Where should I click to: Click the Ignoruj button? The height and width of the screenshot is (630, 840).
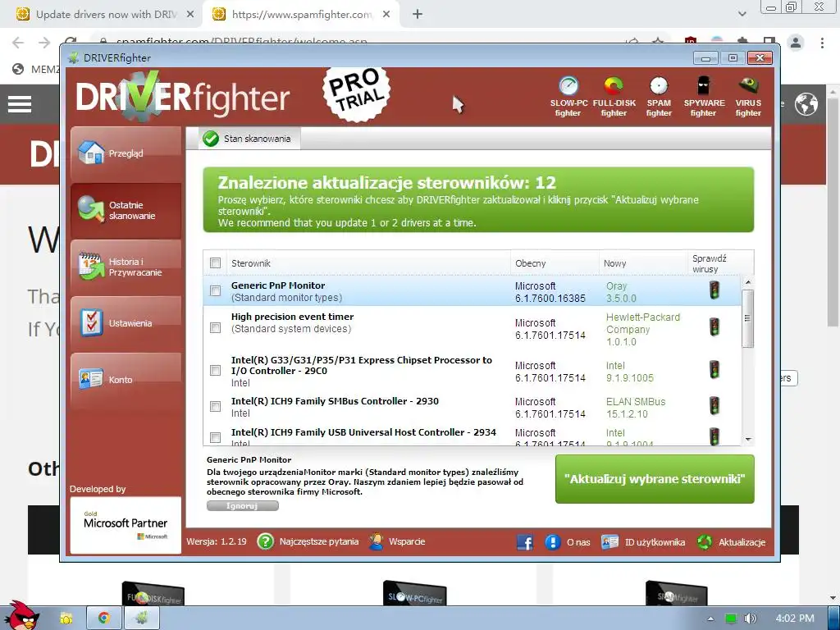coord(242,505)
